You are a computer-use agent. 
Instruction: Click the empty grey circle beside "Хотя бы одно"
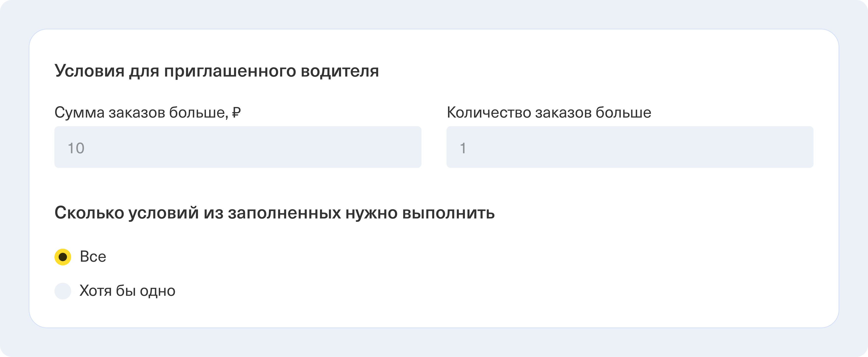click(63, 291)
